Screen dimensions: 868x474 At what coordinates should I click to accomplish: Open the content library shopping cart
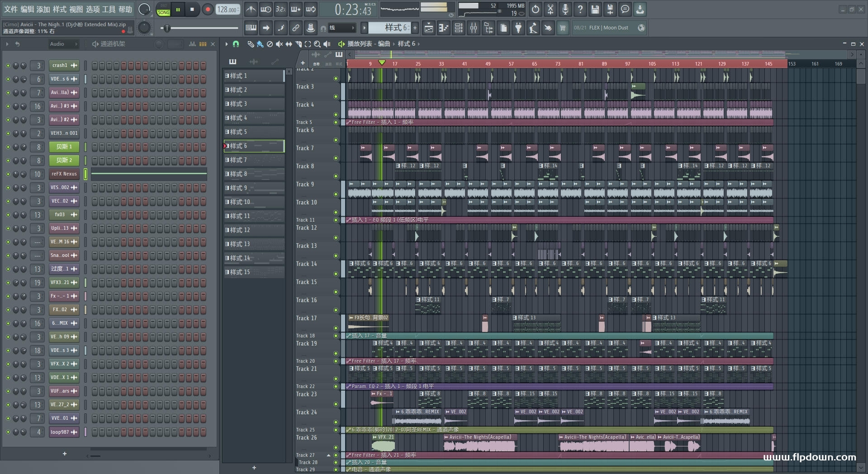click(x=562, y=28)
